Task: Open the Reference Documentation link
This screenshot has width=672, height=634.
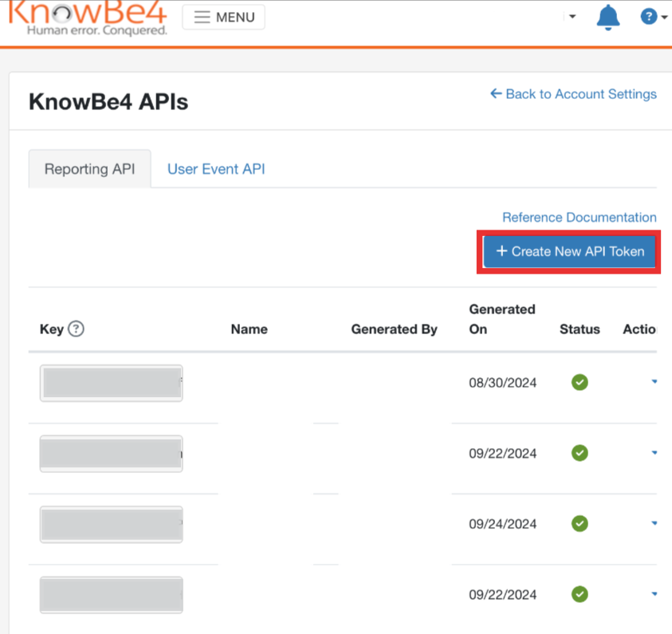Action: pyautogui.click(x=580, y=217)
